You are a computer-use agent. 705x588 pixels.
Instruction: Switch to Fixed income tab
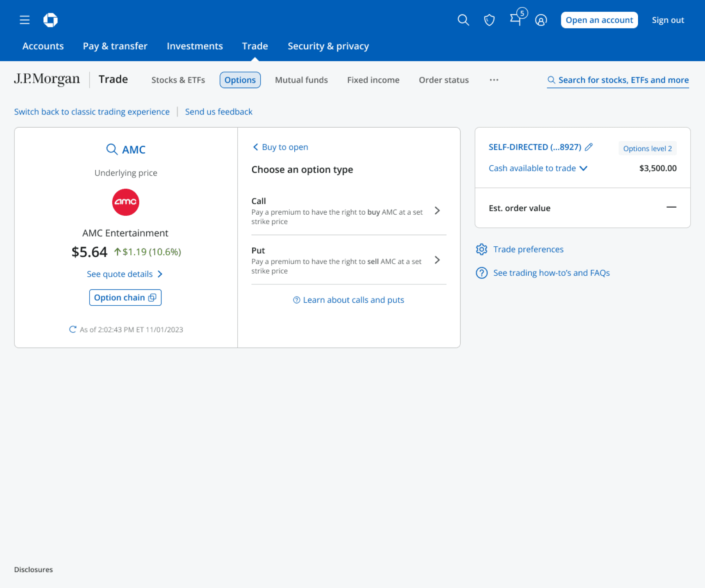click(373, 80)
